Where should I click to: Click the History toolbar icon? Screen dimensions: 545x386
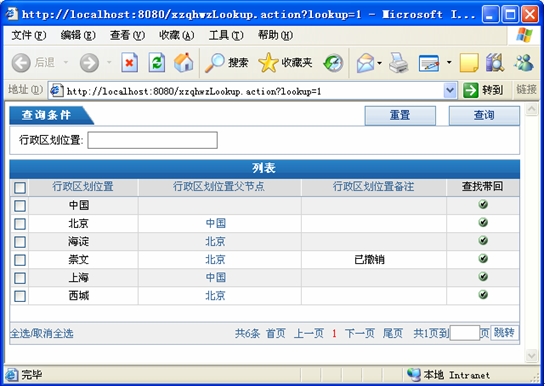(x=333, y=63)
